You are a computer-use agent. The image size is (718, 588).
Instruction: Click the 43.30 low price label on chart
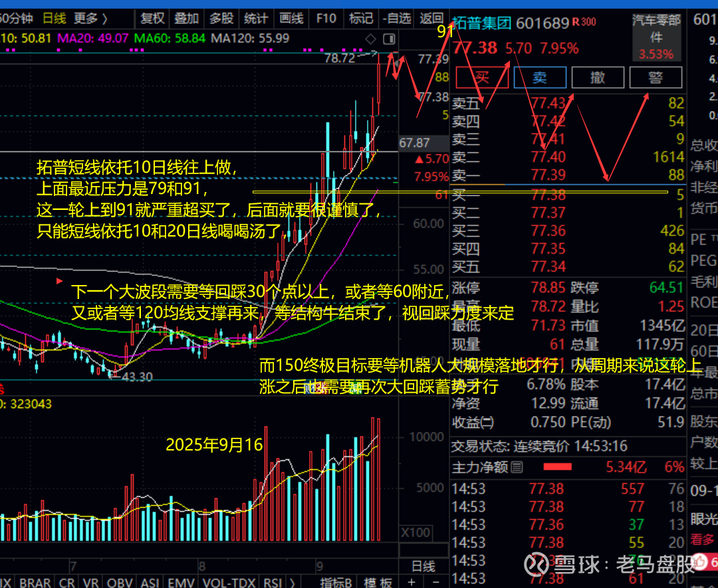click(x=137, y=377)
